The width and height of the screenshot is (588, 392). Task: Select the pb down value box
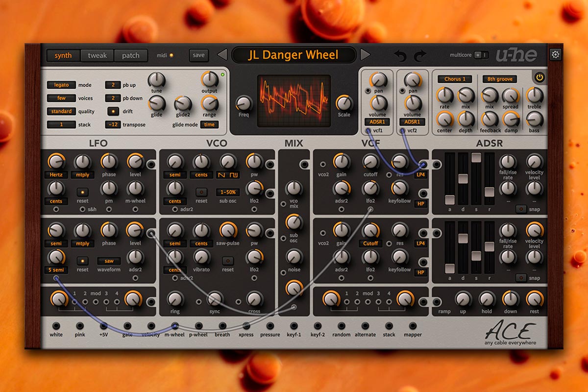tap(113, 98)
